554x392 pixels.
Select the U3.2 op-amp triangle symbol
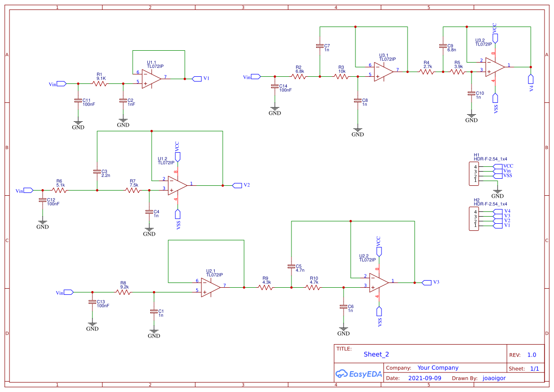pyautogui.click(x=495, y=67)
